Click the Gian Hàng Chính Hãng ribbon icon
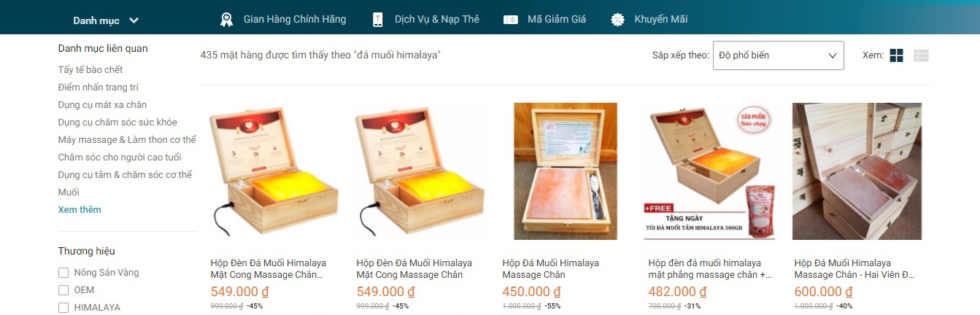Image resolution: width=980 pixels, height=315 pixels. pyautogui.click(x=226, y=20)
